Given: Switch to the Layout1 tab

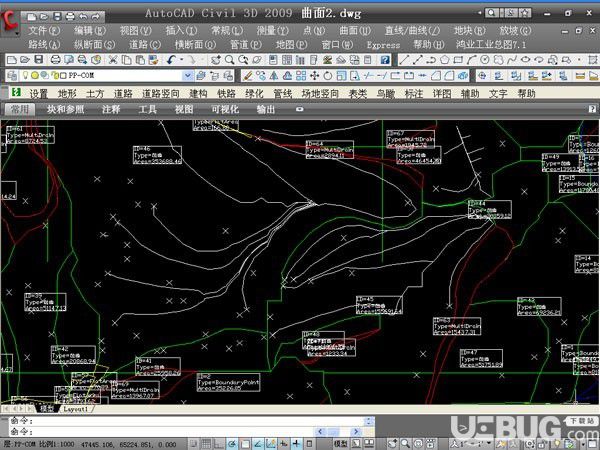Looking at the screenshot, I should 75,409.
